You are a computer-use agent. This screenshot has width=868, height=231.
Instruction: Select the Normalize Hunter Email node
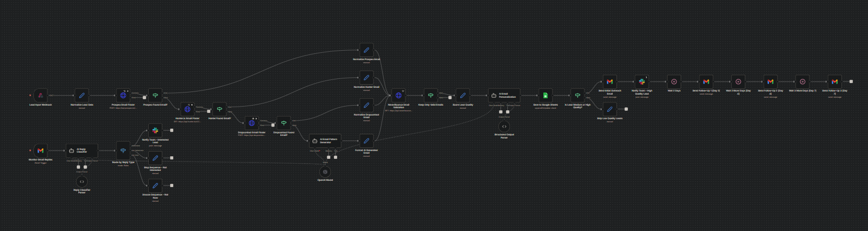click(366, 77)
